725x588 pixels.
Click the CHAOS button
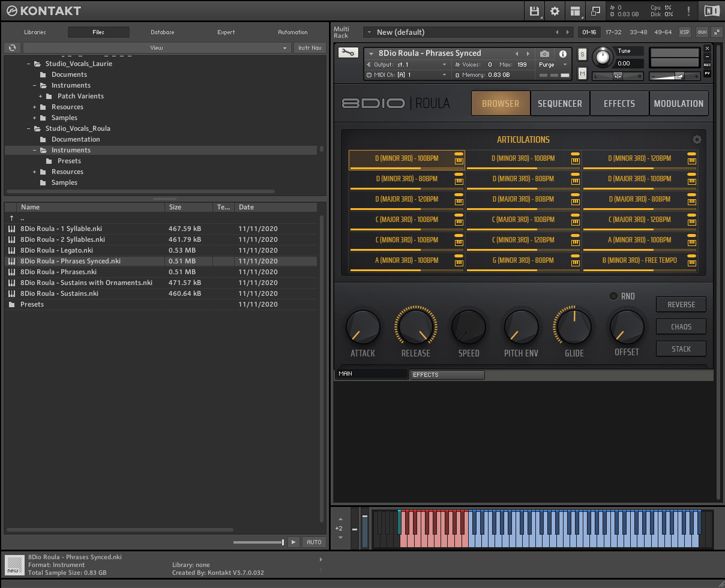click(x=681, y=327)
